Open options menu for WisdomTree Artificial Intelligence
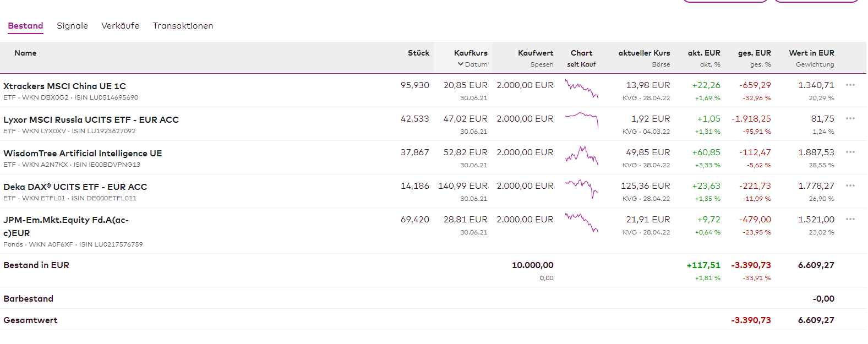The height and width of the screenshot is (344, 868). click(x=850, y=152)
